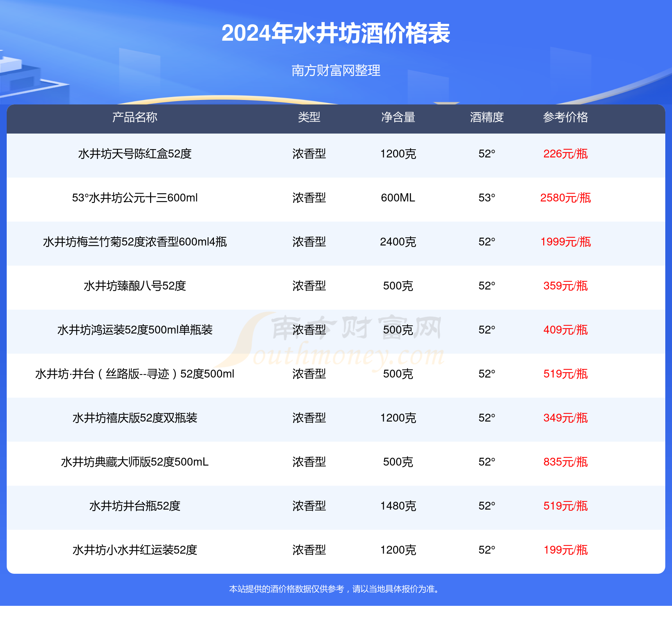Click the price 409元/瓶
The height and width of the screenshot is (623, 672).
(x=566, y=330)
